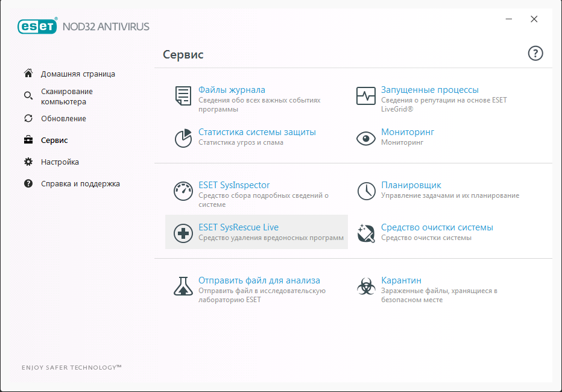The image size is (562, 392).
Task: Open Настройка from the sidebar
Action: click(60, 162)
